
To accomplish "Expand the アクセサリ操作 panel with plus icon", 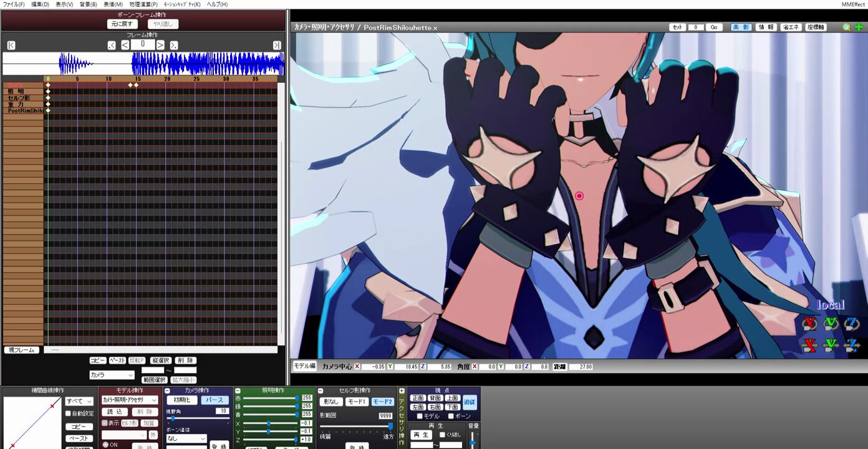I will click(x=402, y=391).
